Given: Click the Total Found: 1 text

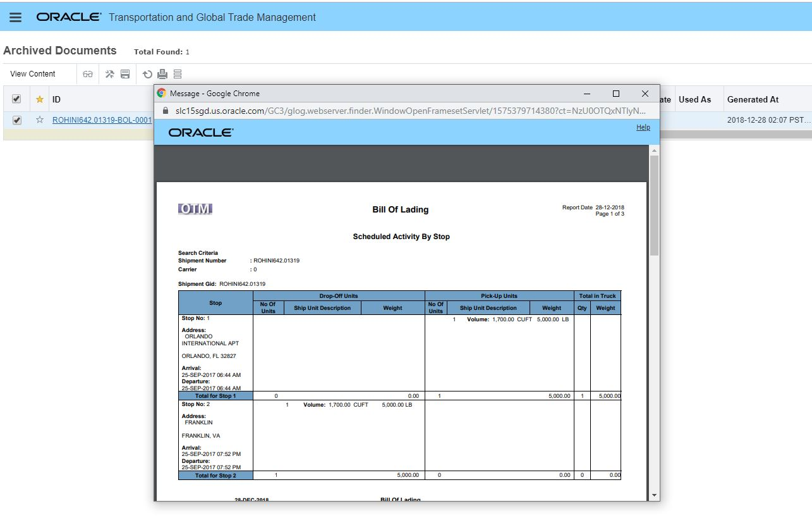Looking at the screenshot, I should pos(162,52).
